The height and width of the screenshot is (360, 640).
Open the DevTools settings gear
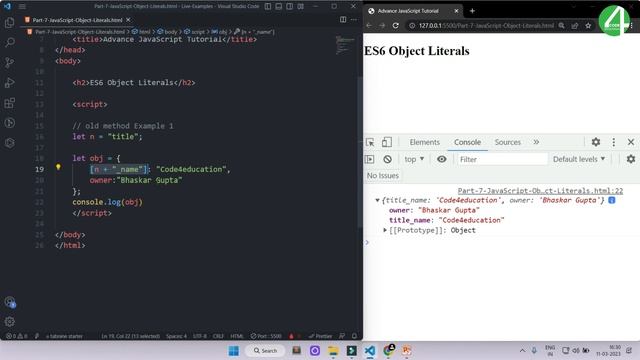click(x=596, y=142)
